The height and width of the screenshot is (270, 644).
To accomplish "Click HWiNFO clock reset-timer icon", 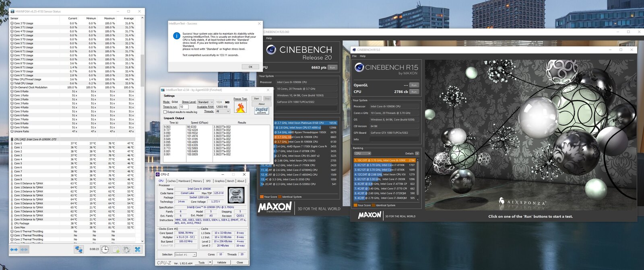I will click(x=105, y=250).
